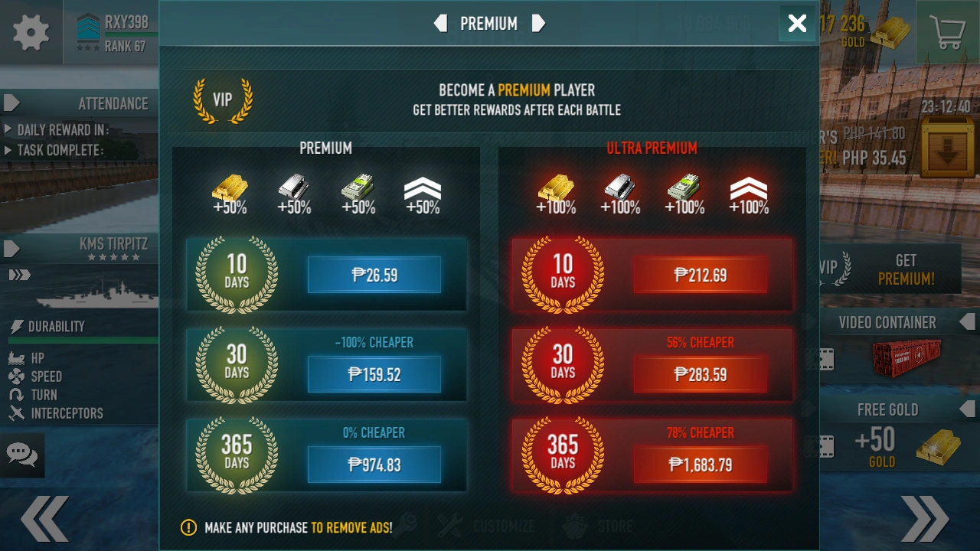Switch to next tab with right arrow
Image resolution: width=980 pixels, height=551 pixels.
tap(538, 24)
